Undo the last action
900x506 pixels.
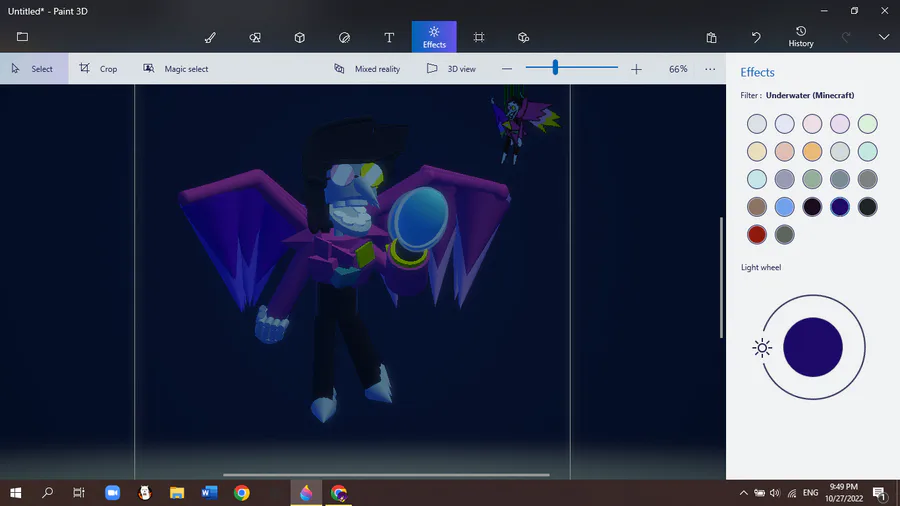(x=756, y=37)
